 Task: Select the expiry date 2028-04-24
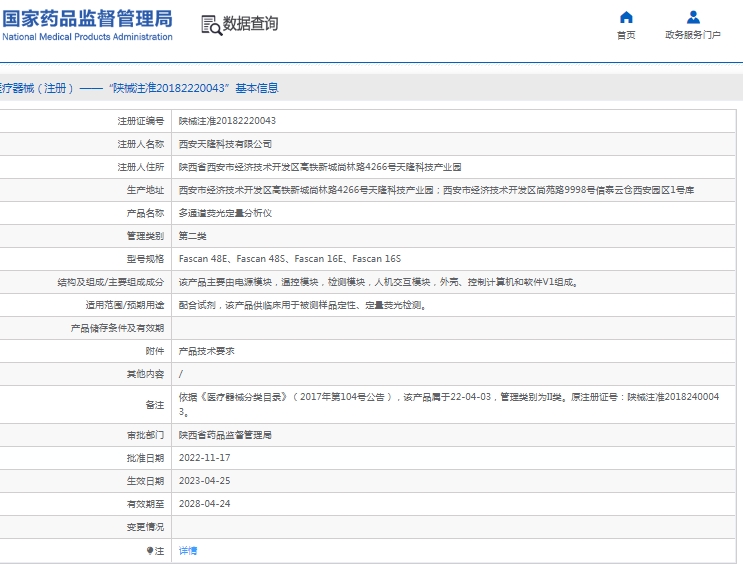(204, 504)
